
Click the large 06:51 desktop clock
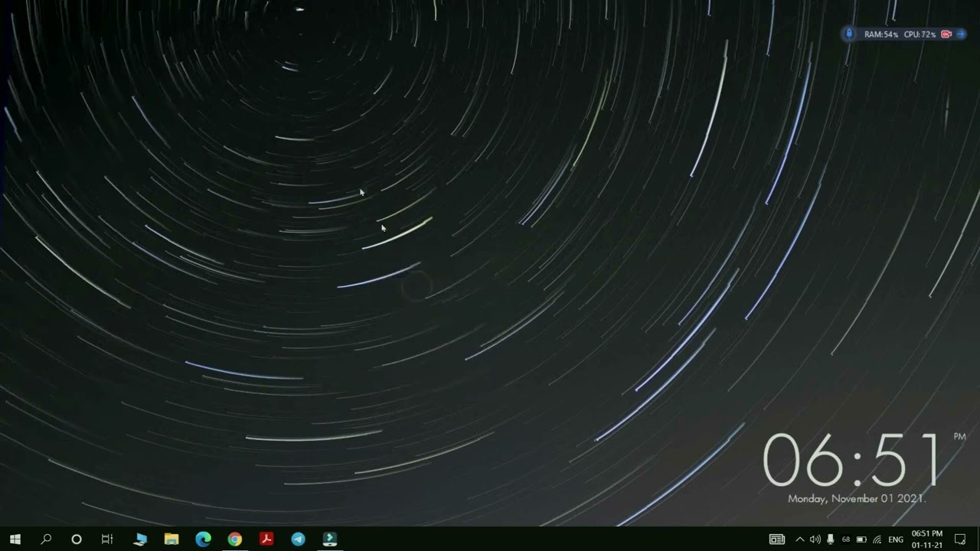click(x=851, y=460)
